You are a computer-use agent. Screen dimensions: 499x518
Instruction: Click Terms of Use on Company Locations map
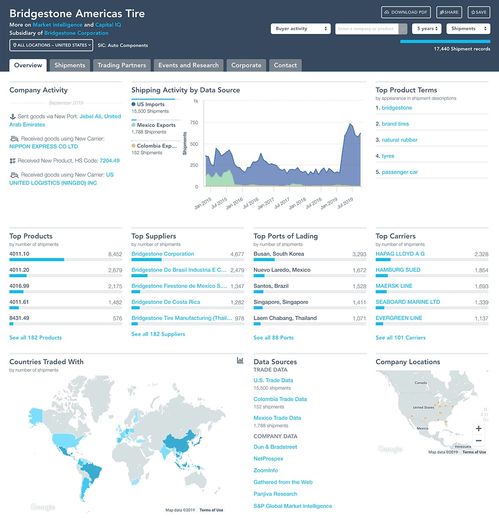click(x=474, y=452)
